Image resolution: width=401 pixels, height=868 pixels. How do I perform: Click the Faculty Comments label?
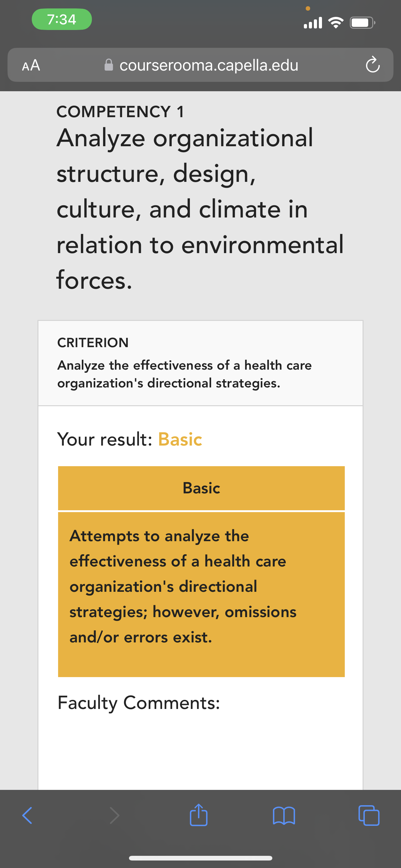coord(138,702)
